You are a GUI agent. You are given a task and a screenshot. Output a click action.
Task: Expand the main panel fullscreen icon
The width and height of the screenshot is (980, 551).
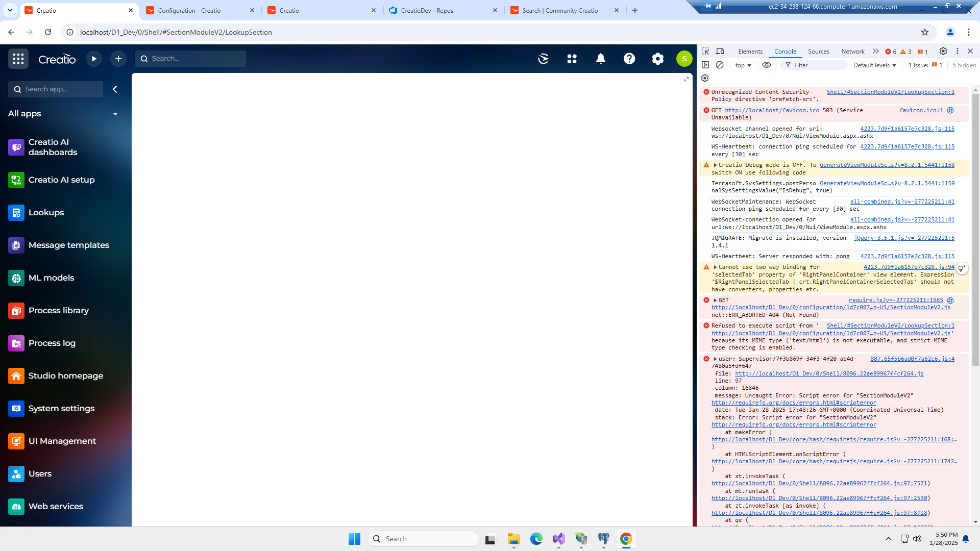[687, 79]
